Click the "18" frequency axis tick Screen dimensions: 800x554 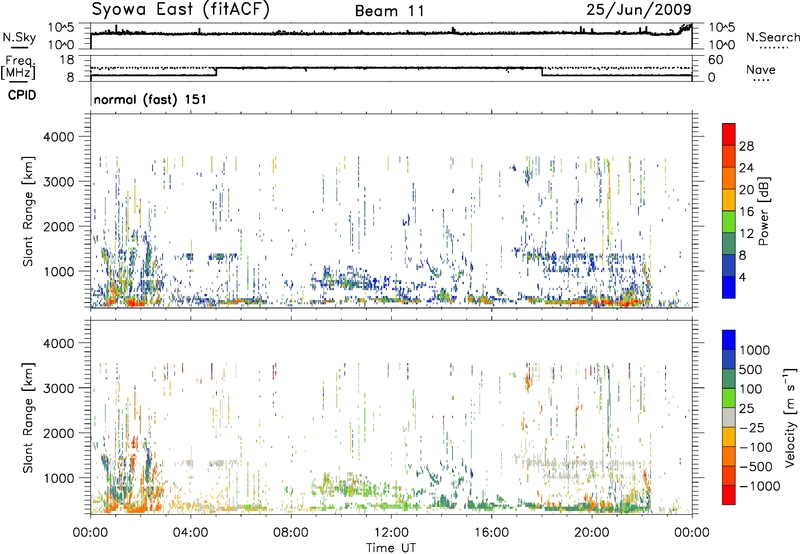[66, 60]
